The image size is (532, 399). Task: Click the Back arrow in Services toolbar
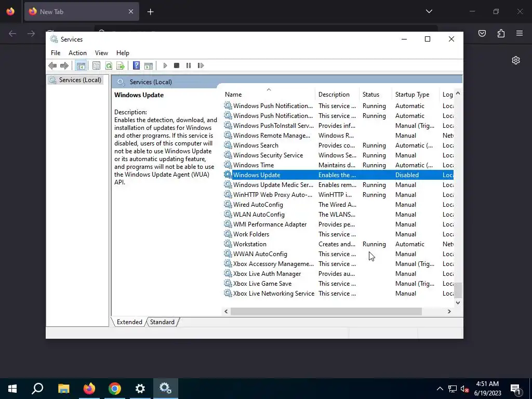pos(52,65)
